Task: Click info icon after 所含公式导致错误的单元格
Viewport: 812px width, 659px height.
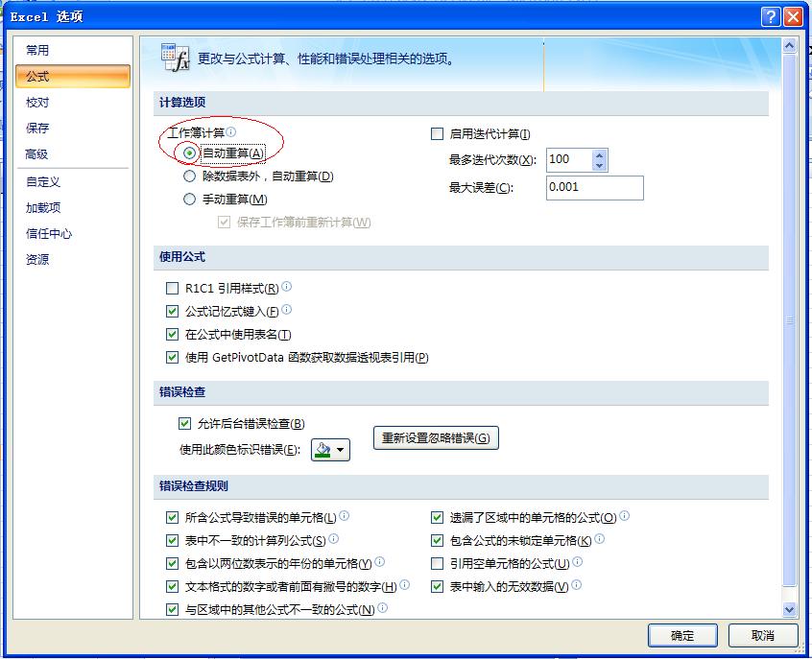Action: pos(344,515)
